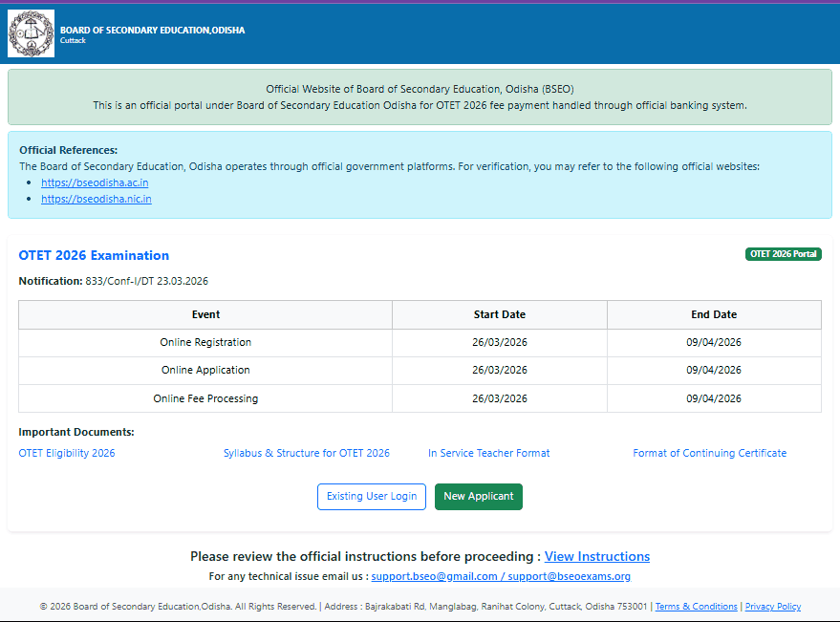Open the bseodisha.nic.in reference link
Screen dimensions: 840x622
click(96, 199)
